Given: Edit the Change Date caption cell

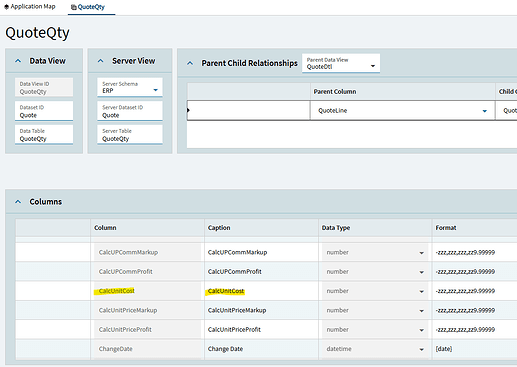Looking at the screenshot, I should (x=261, y=349).
